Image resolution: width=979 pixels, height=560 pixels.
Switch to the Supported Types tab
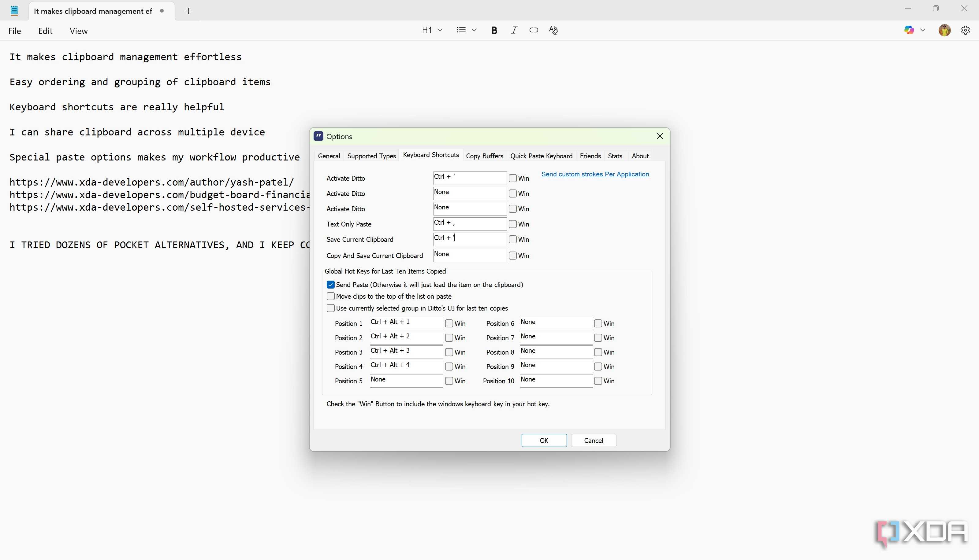click(x=371, y=156)
